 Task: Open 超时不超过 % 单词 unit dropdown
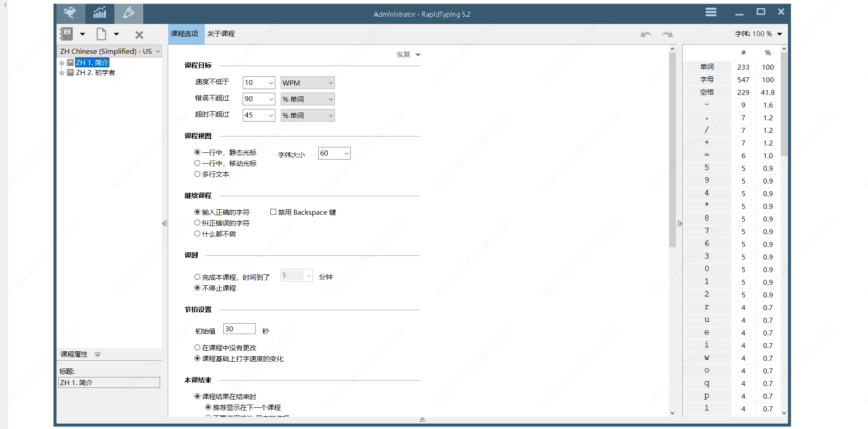point(307,115)
